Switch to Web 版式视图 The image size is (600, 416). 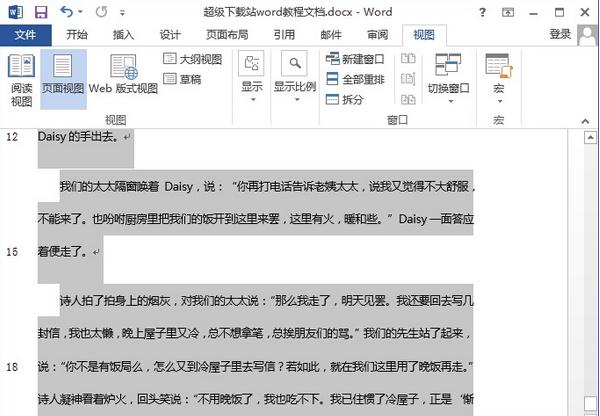(x=123, y=75)
